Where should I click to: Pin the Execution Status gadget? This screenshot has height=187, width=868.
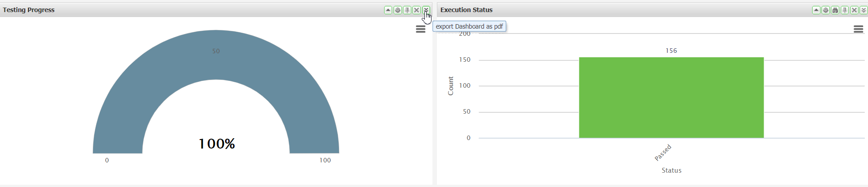844,10
